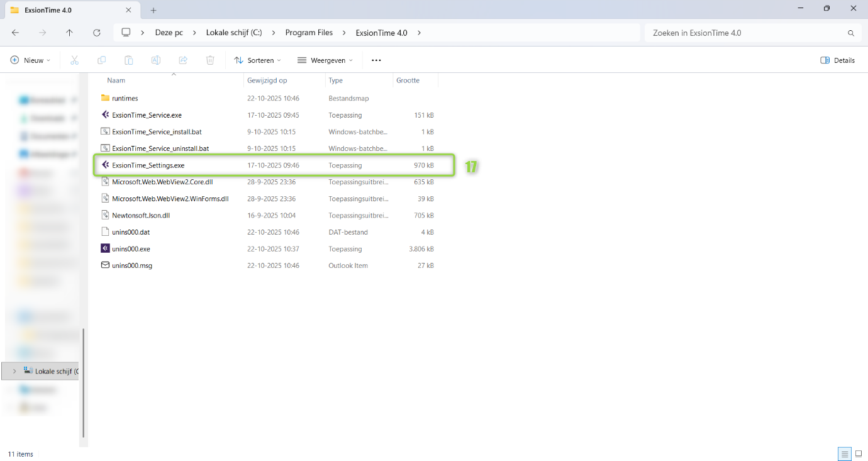Go back to the previous folder

pos(15,33)
